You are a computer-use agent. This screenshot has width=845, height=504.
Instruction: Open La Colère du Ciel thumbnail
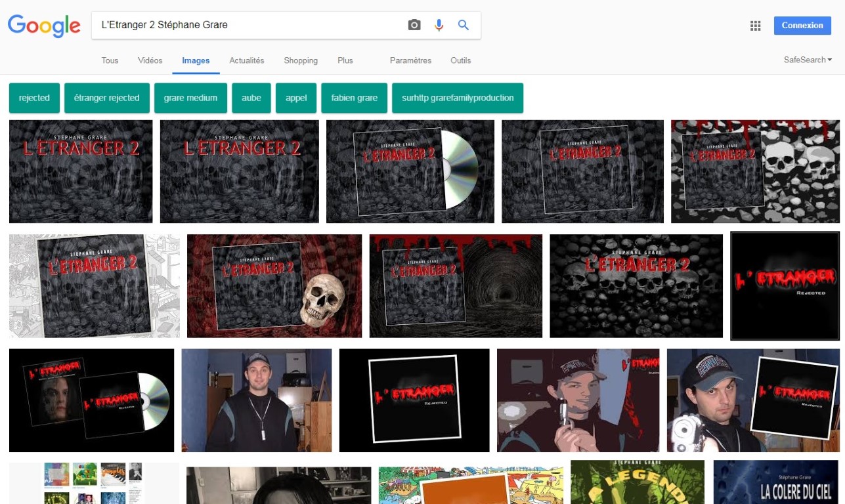tap(777, 482)
